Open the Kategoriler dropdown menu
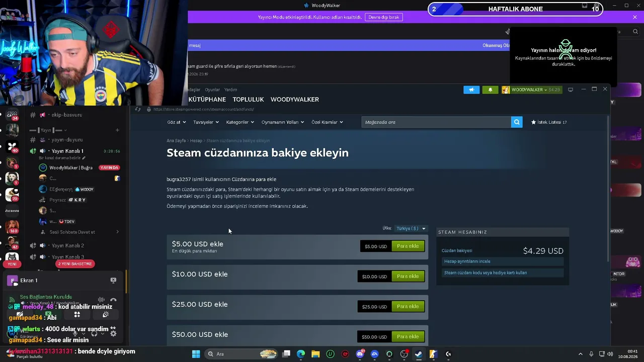 click(x=240, y=122)
